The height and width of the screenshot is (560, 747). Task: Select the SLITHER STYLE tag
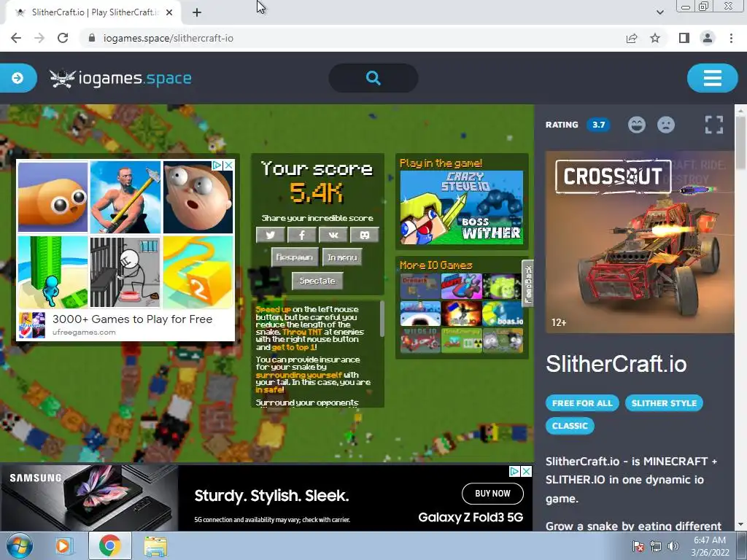click(x=664, y=402)
